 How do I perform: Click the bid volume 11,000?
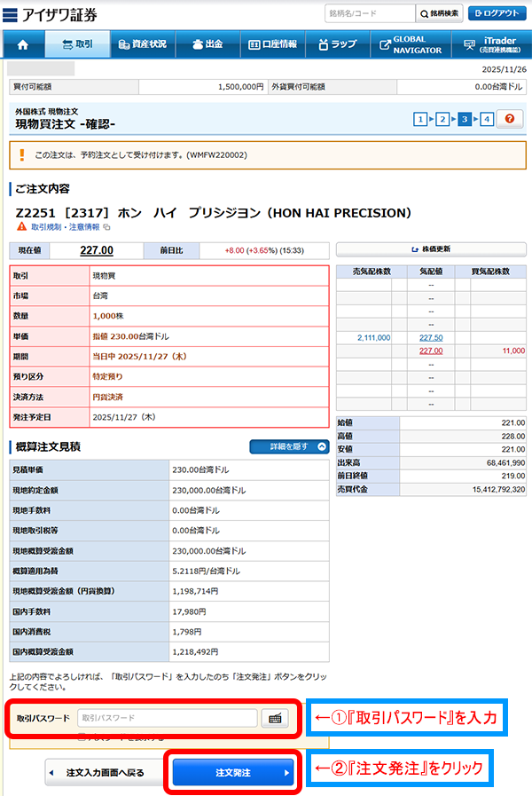pyautogui.click(x=513, y=351)
